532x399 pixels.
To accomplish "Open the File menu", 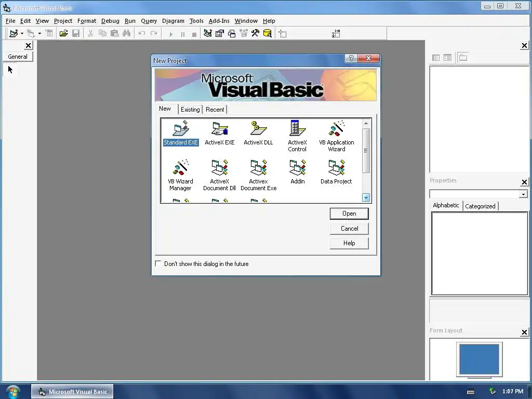I will (10, 21).
